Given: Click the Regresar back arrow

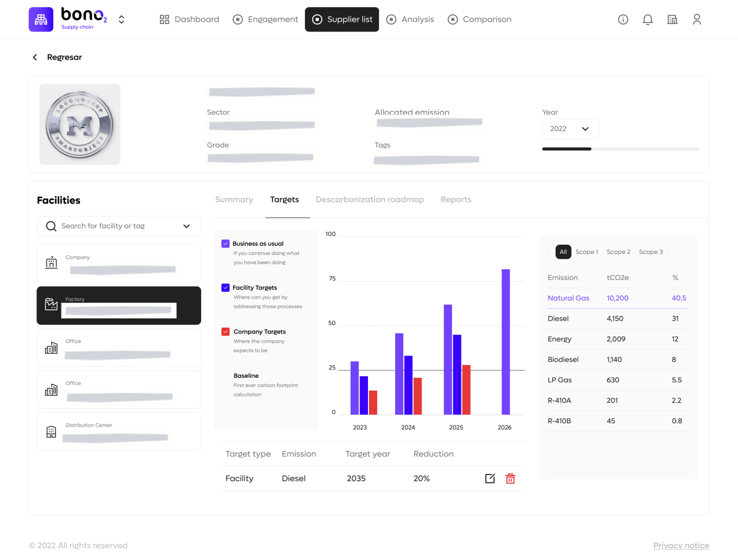Looking at the screenshot, I should 35,57.
